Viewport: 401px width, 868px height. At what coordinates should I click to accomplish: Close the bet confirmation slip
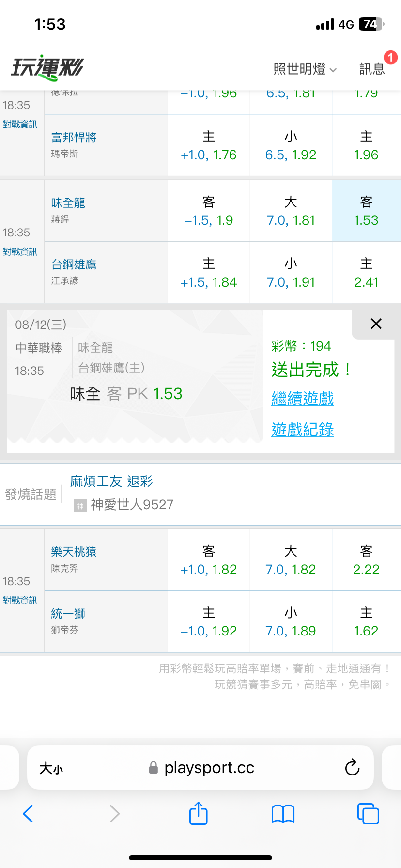[x=376, y=324]
